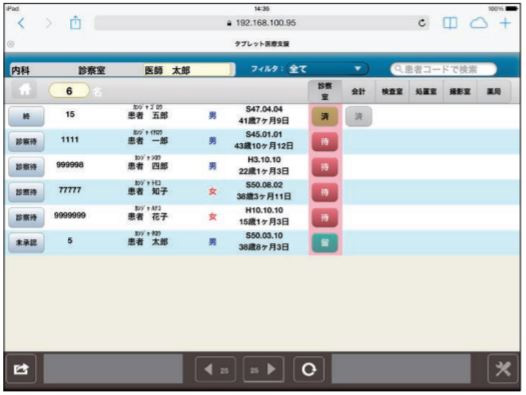Select patient name 患者 太郎

[148, 242]
